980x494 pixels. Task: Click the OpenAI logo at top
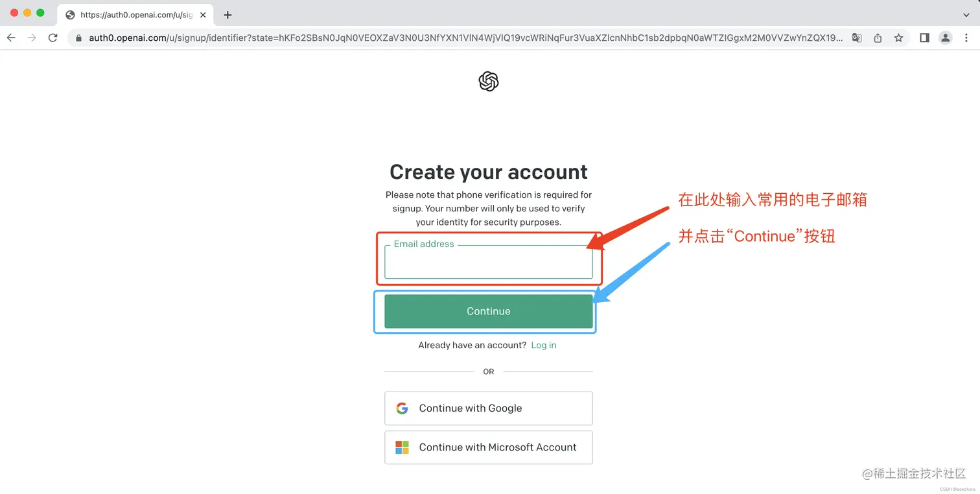(489, 82)
